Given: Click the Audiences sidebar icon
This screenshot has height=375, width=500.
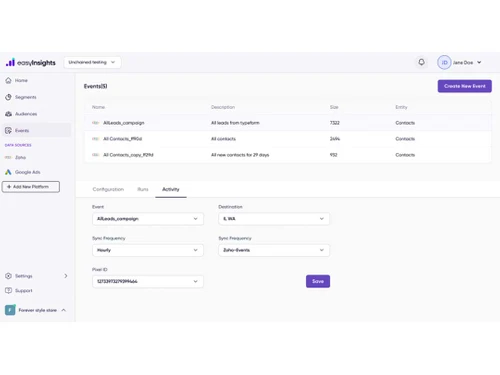Looking at the screenshot, I should click(x=8, y=114).
